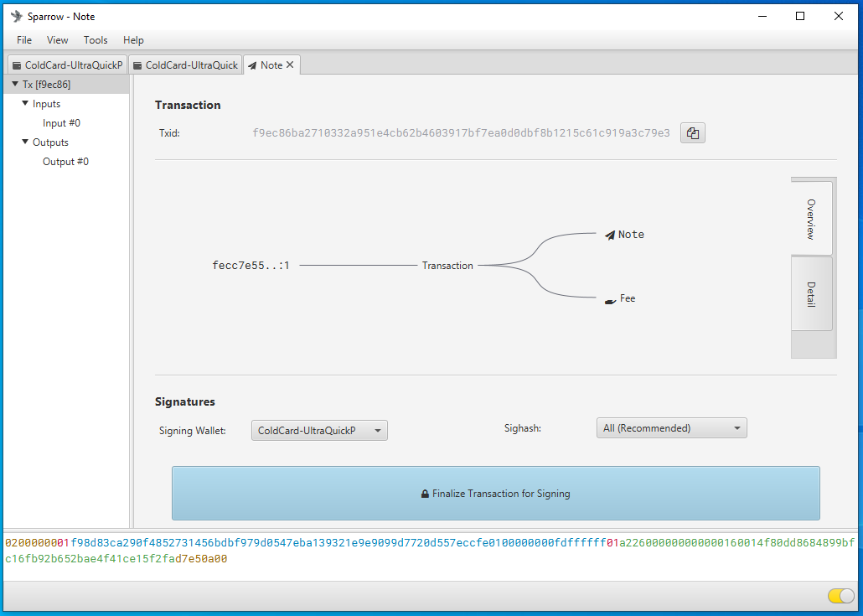Click the Sparrow bird app icon
This screenshot has width=863, height=616.
pos(17,17)
